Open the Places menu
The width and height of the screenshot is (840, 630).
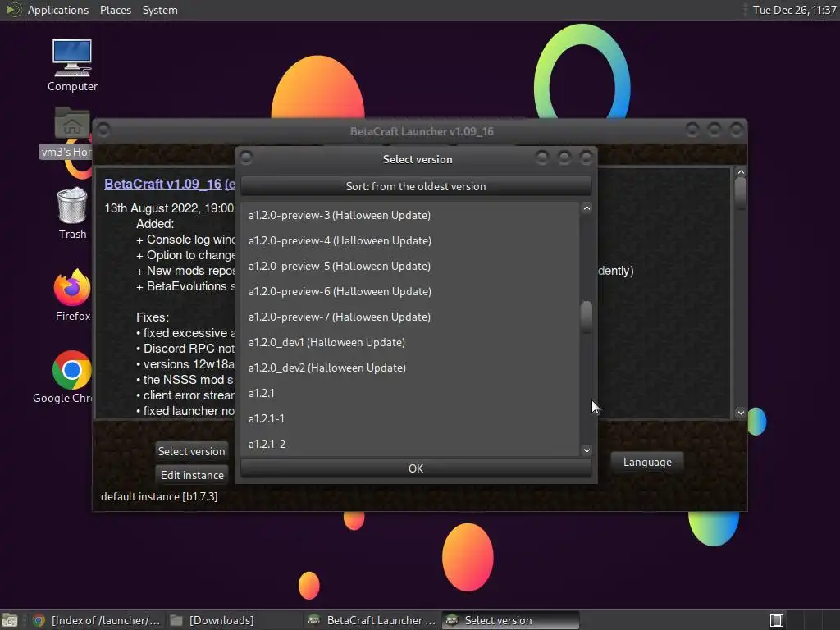[x=115, y=10]
